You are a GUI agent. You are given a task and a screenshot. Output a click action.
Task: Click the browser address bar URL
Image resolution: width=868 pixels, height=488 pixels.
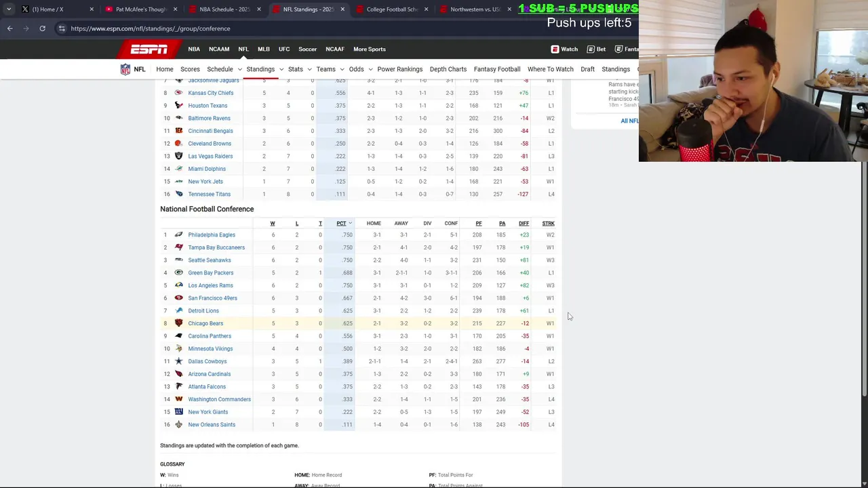point(151,28)
